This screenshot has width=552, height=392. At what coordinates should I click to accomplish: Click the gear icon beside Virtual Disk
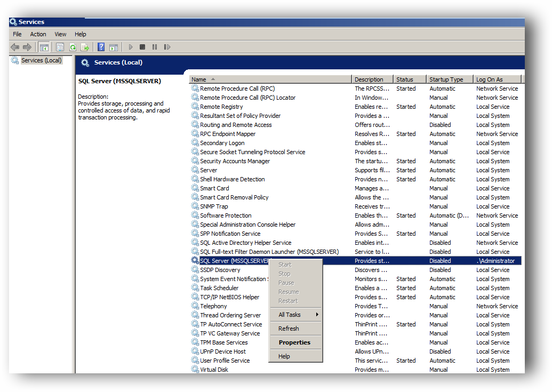coord(195,370)
